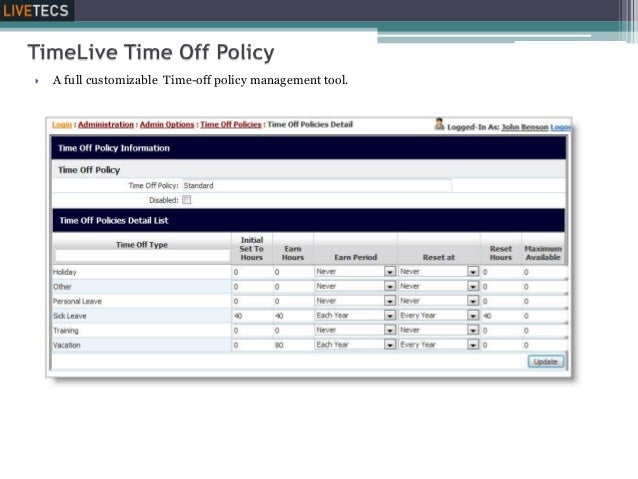Screen dimensions: 638x479
Task: Click the LIVETECS logo
Action: (36, 11)
